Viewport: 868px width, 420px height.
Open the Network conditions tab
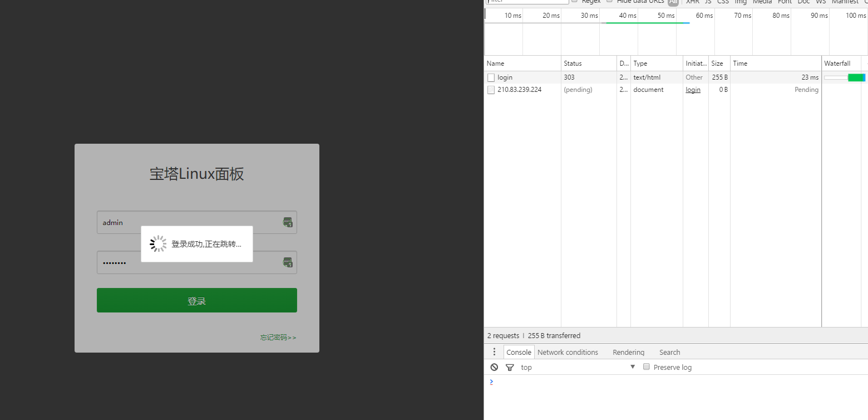pos(568,352)
